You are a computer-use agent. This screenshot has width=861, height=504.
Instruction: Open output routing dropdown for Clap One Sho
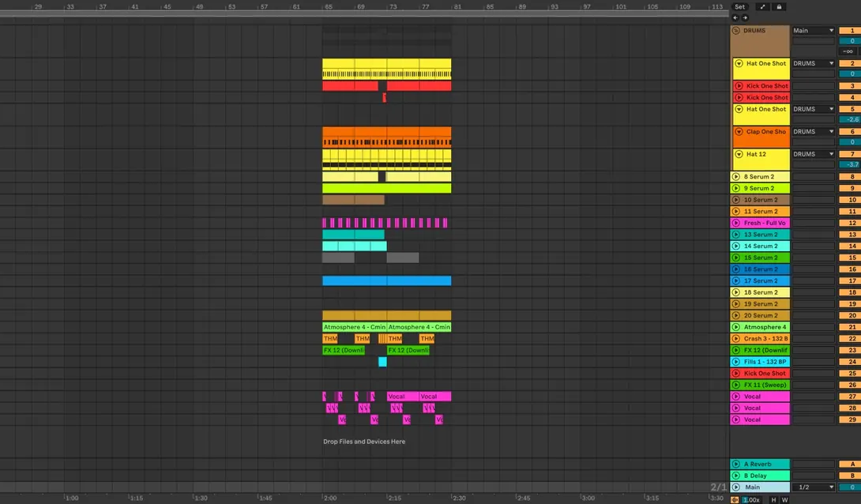click(x=814, y=132)
